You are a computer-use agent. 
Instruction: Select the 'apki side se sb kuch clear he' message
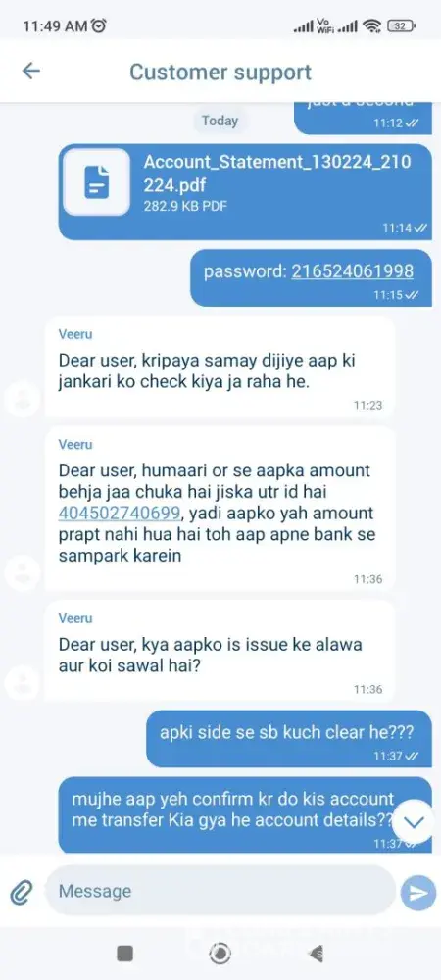point(288,739)
